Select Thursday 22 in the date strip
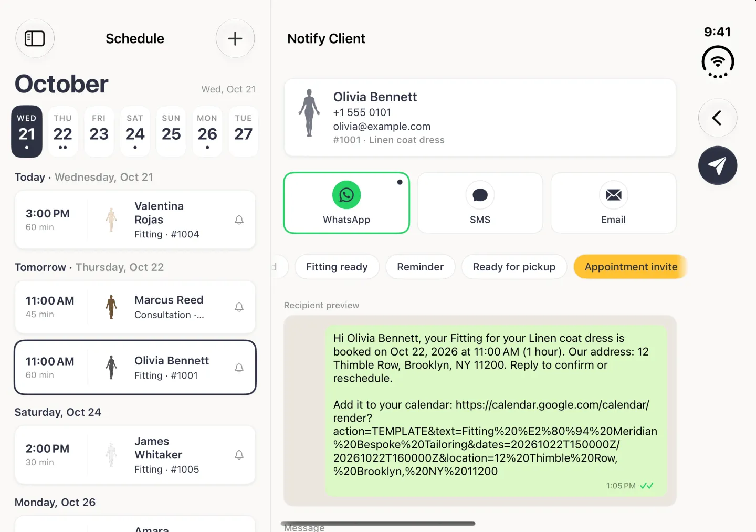Screen dimensions: 756x532 62,132
